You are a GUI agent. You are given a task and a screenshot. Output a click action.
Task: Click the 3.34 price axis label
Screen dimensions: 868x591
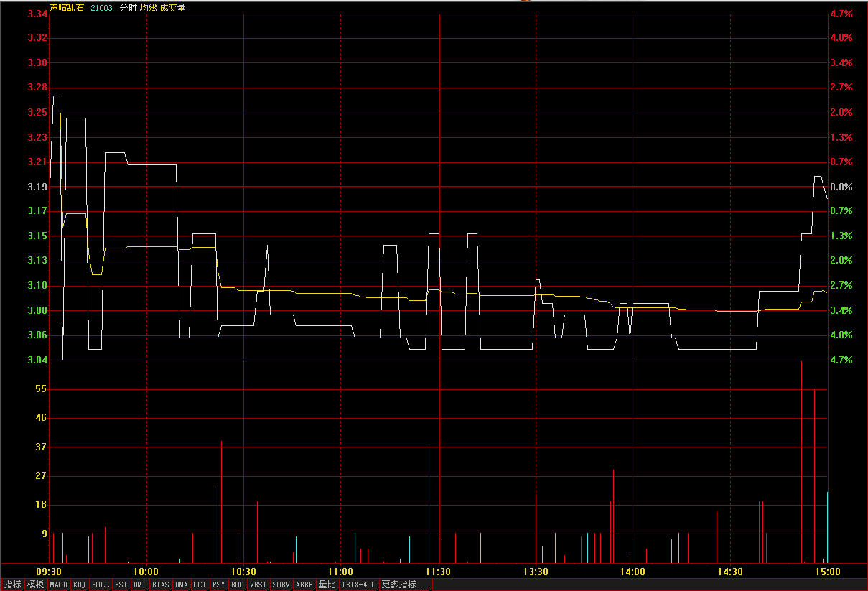click(x=37, y=14)
